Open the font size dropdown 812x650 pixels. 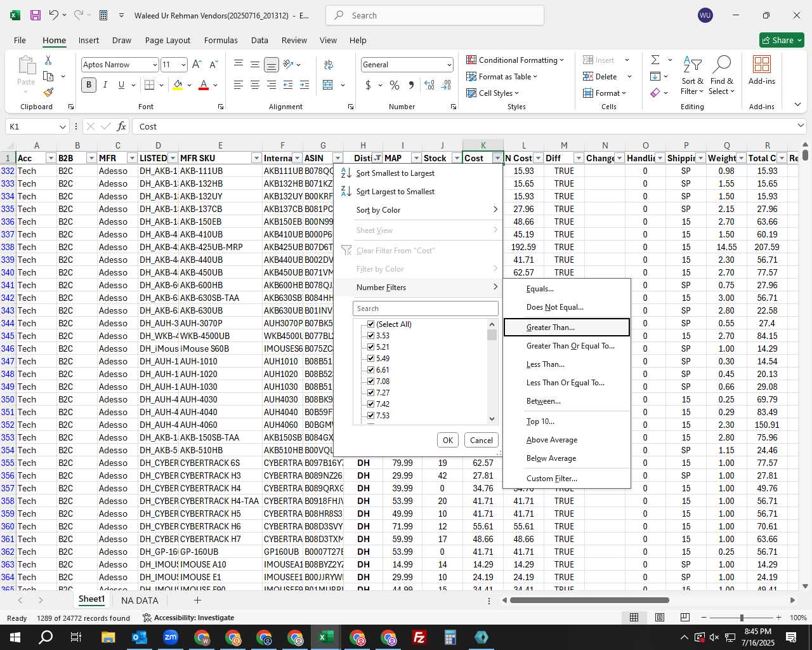click(183, 65)
